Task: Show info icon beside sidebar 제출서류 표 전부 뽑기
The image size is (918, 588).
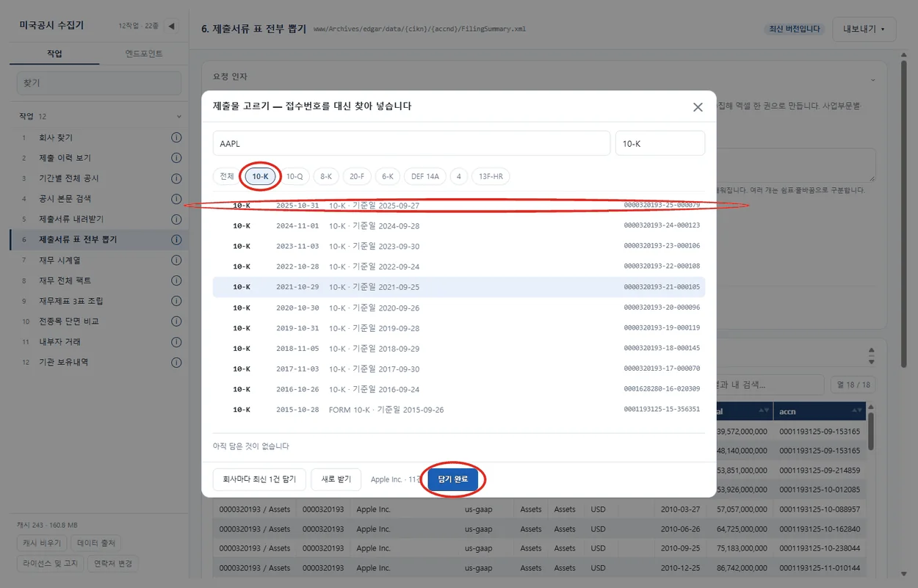Action: [x=176, y=239]
